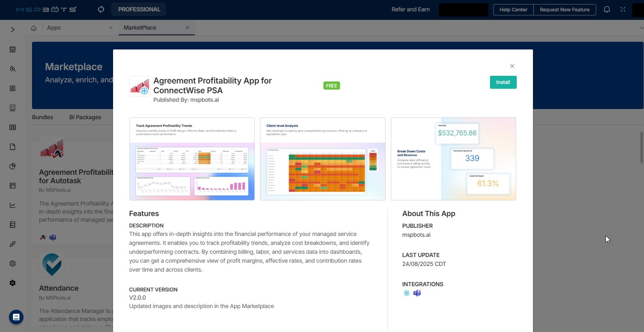Click the Marketplace banner heading

[x=74, y=67]
